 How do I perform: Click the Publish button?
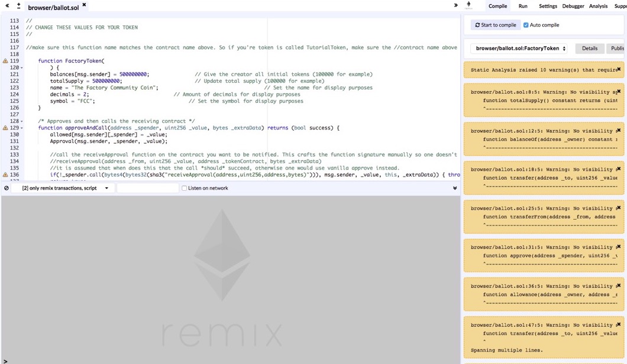(x=616, y=48)
